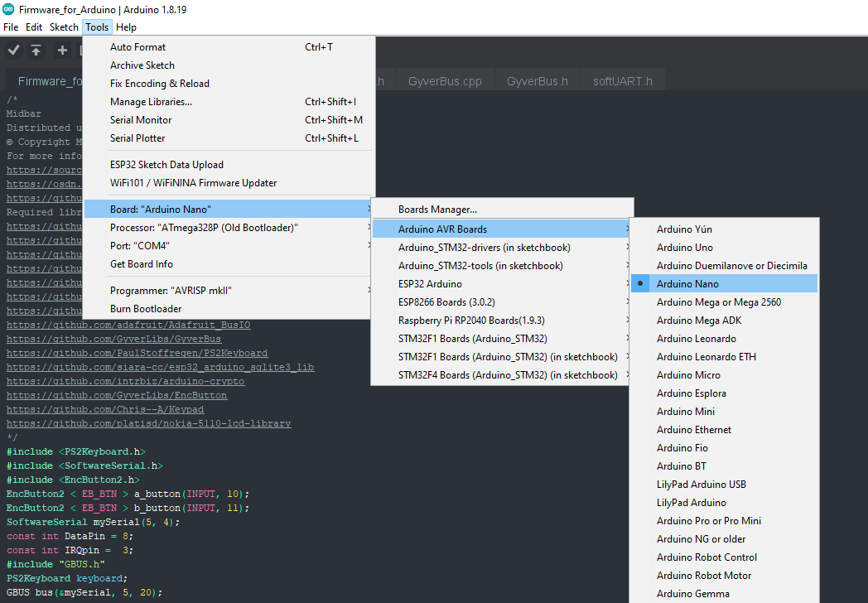The image size is (868, 603).
Task: Select Arduino Robot Control board
Action: (x=724, y=557)
